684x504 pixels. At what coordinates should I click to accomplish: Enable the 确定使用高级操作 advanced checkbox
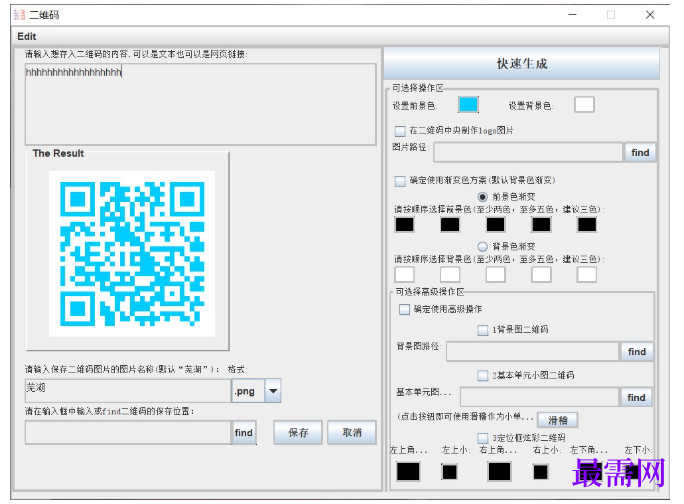click(x=404, y=309)
